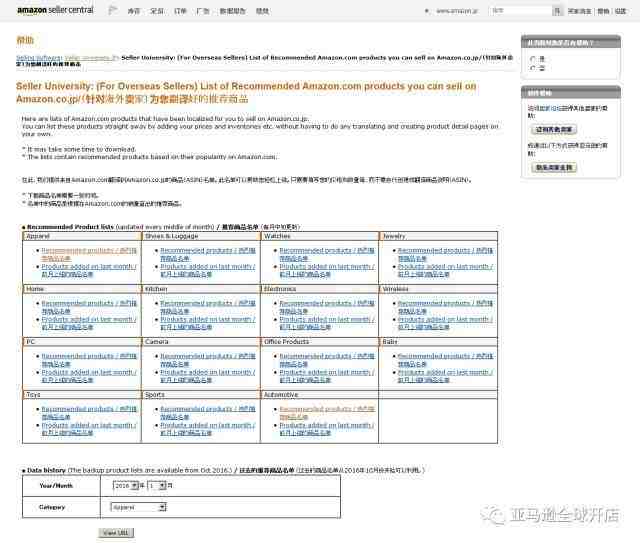Open Home recommended products list
Viewport: 640px width, 543px height.
89,307
